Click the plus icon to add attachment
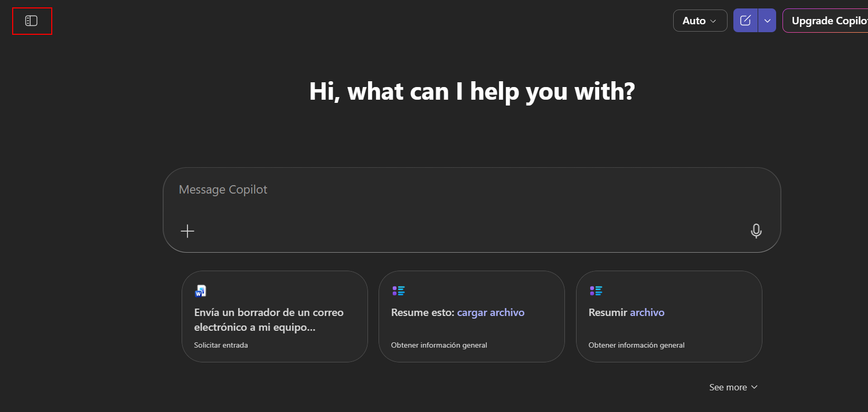The width and height of the screenshot is (868, 412). pos(187,231)
